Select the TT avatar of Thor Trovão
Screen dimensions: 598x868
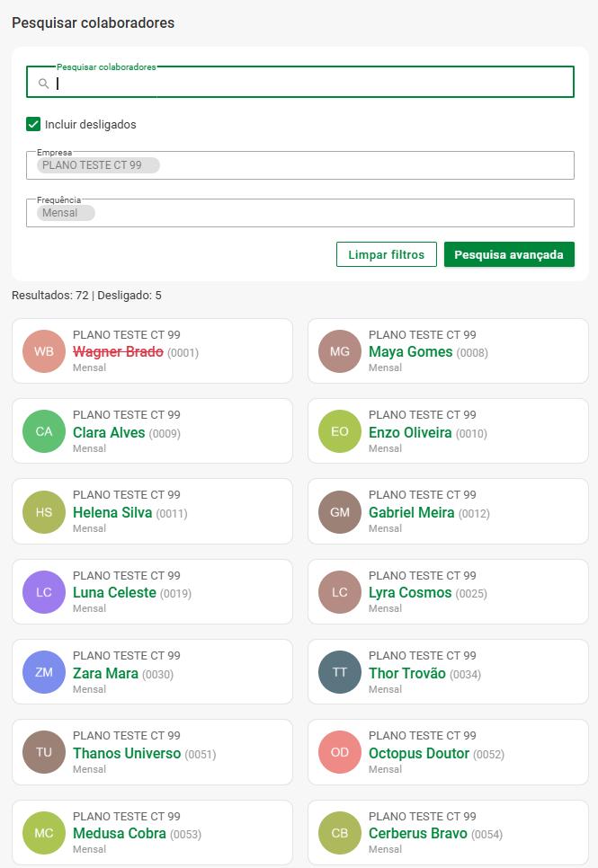[x=340, y=672]
